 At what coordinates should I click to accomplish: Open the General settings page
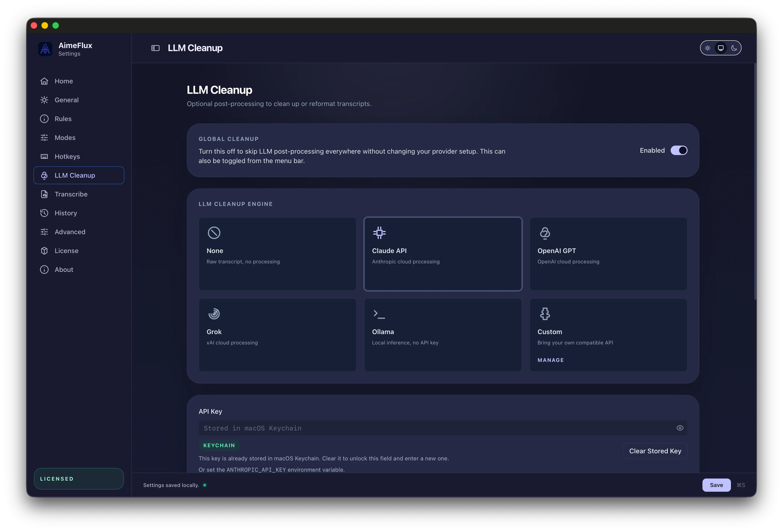(x=79, y=100)
